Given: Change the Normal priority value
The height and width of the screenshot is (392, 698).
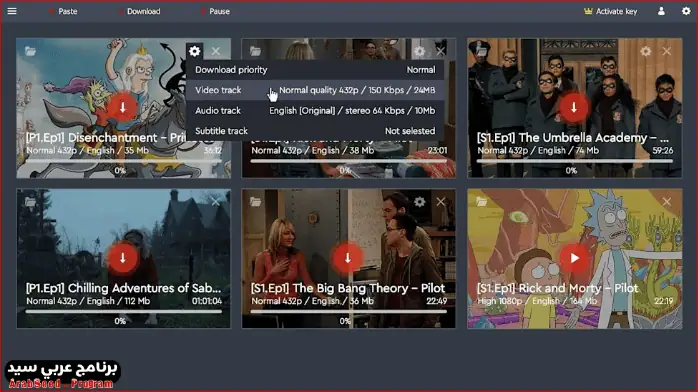Looking at the screenshot, I should [421, 70].
